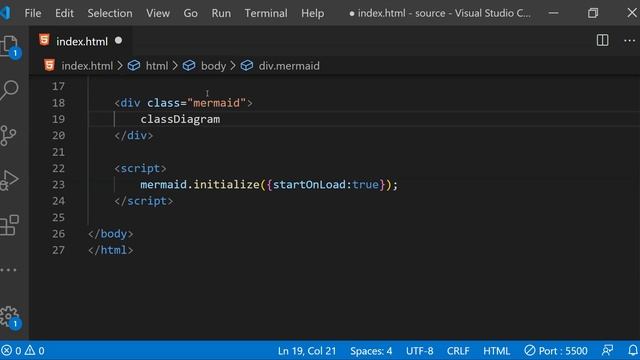Place cursor after classDiagram text
Screen dimensions: 640x360
(221, 119)
